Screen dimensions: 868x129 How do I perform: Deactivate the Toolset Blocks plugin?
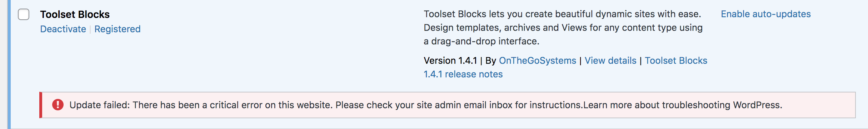[63, 29]
